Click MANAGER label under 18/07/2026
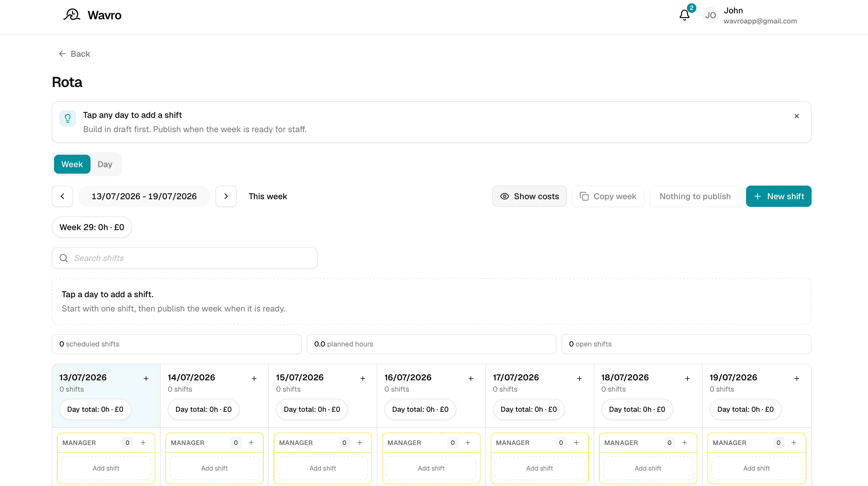This screenshot has width=868, height=486. click(x=621, y=443)
